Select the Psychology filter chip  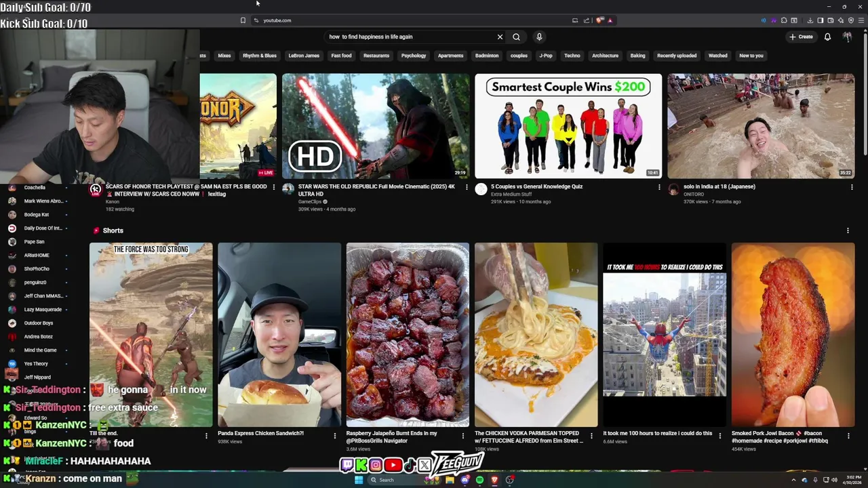coord(414,56)
